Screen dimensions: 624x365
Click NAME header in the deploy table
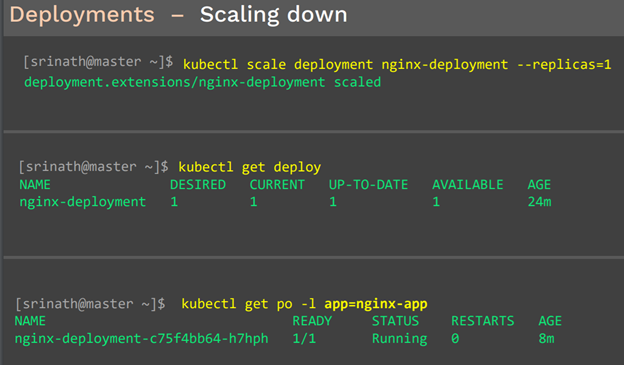tap(35, 185)
